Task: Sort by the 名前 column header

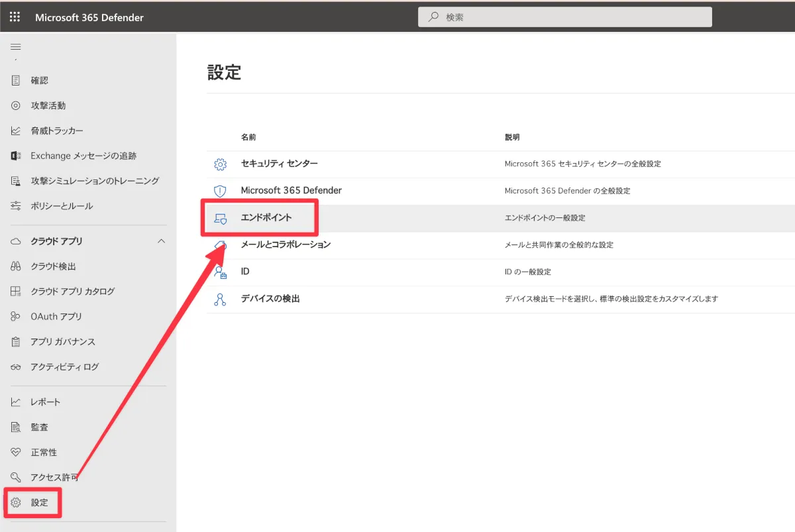Action: click(x=248, y=137)
